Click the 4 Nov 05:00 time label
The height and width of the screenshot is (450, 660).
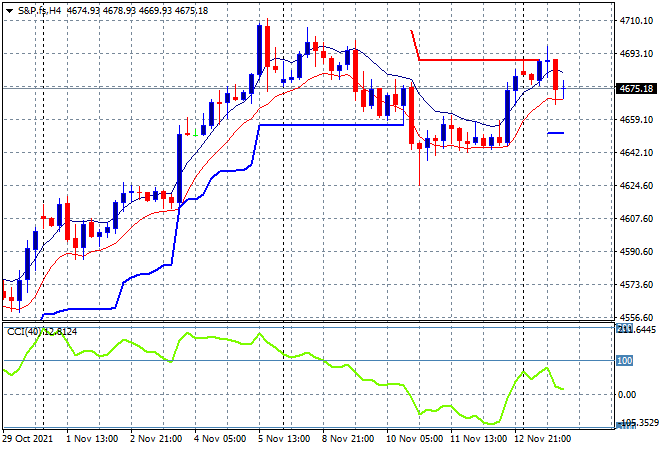pos(220,439)
